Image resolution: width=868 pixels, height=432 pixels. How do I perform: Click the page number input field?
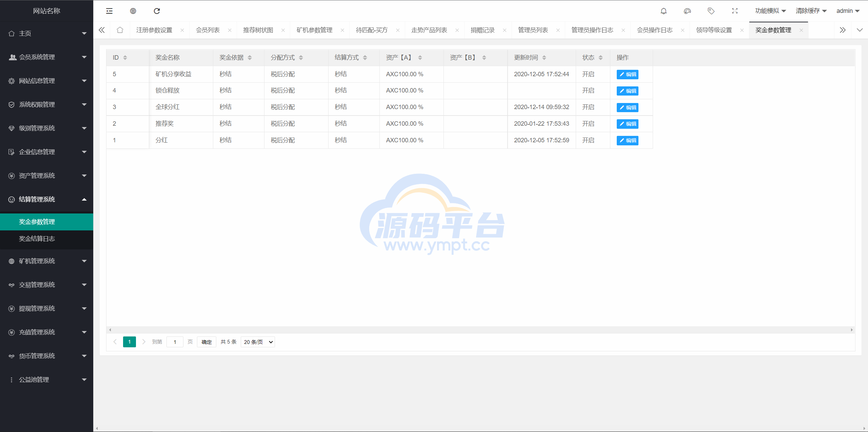coord(175,342)
